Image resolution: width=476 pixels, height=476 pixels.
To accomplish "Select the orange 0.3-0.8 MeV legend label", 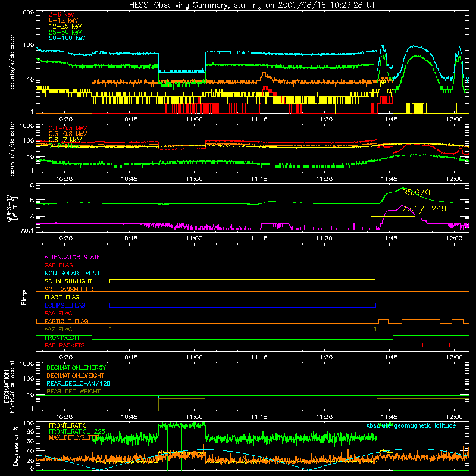I will [x=68, y=134].
